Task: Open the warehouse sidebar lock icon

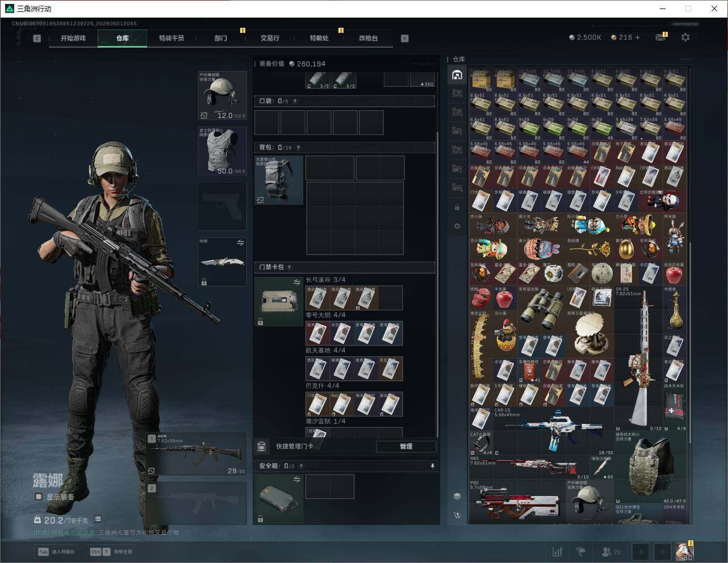Action: 457,207
